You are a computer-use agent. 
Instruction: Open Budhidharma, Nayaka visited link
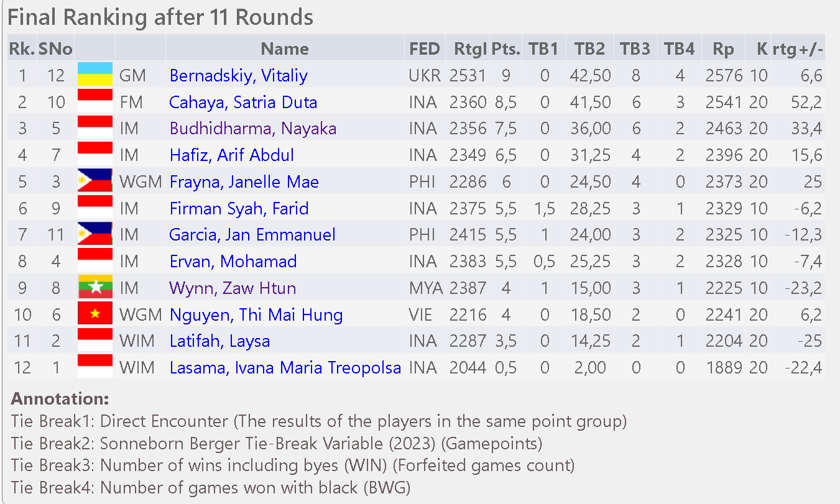click(253, 129)
